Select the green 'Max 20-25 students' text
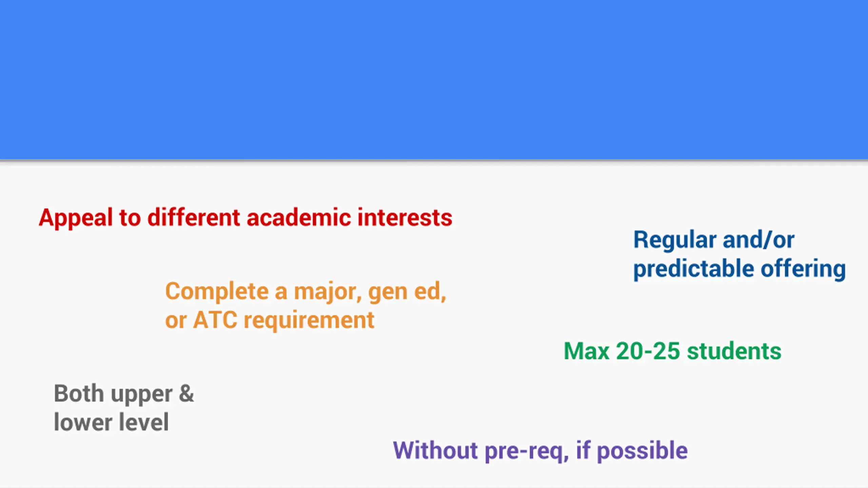 click(672, 351)
